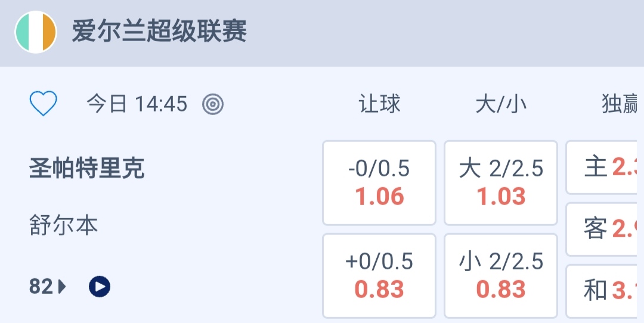Click the small triangle arrow after 82
This screenshot has height=323, width=644.
tap(63, 287)
